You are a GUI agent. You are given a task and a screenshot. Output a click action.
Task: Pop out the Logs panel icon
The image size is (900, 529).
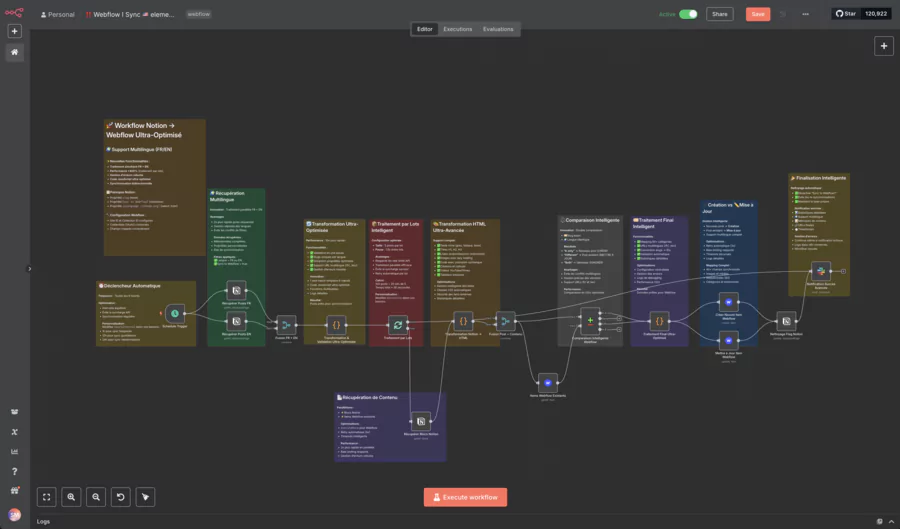879,522
